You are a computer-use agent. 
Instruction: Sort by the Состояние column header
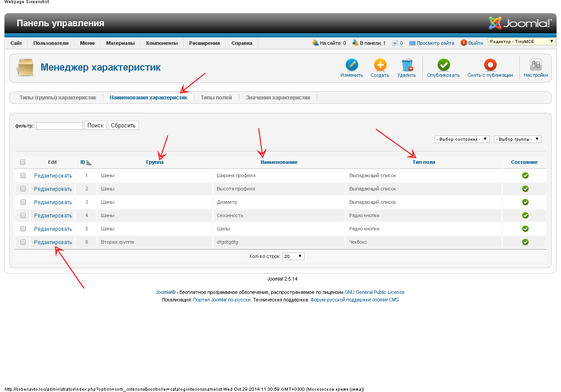pyautogui.click(x=524, y=162)
